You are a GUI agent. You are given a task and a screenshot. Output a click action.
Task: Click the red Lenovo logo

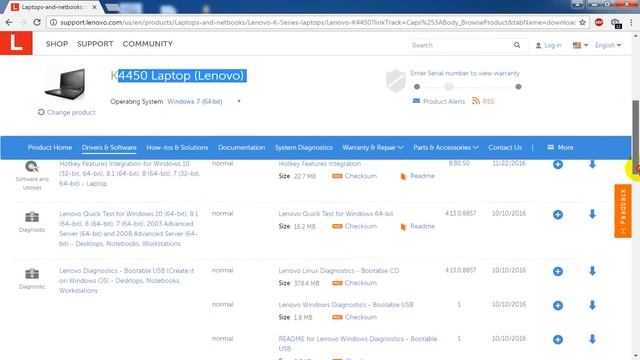[16, 43]
